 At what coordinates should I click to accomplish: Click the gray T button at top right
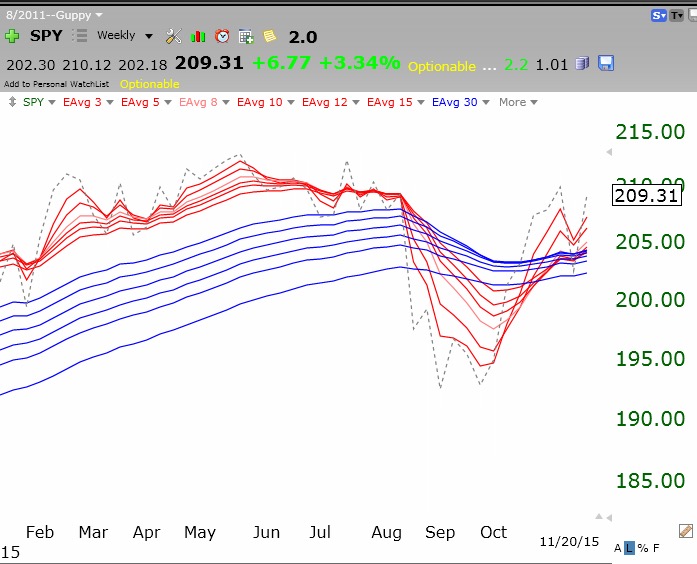[x=677, y=16]
